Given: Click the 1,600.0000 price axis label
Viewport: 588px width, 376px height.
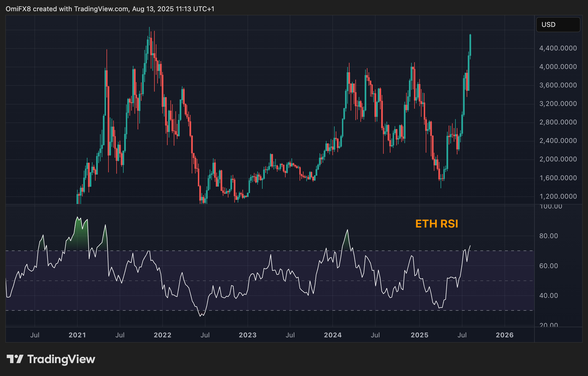Looking at the screenshot, I should click(x=558, y=178).
